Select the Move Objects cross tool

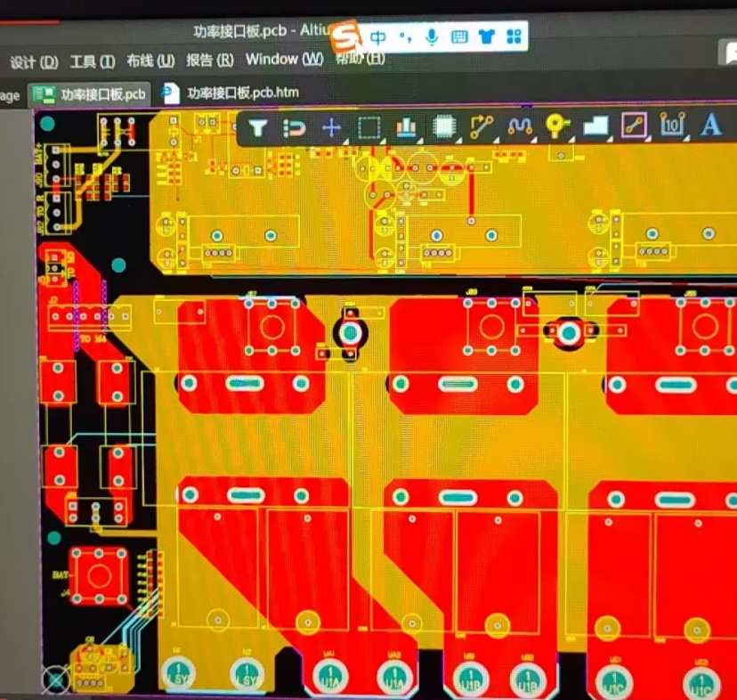click(331, 127)
